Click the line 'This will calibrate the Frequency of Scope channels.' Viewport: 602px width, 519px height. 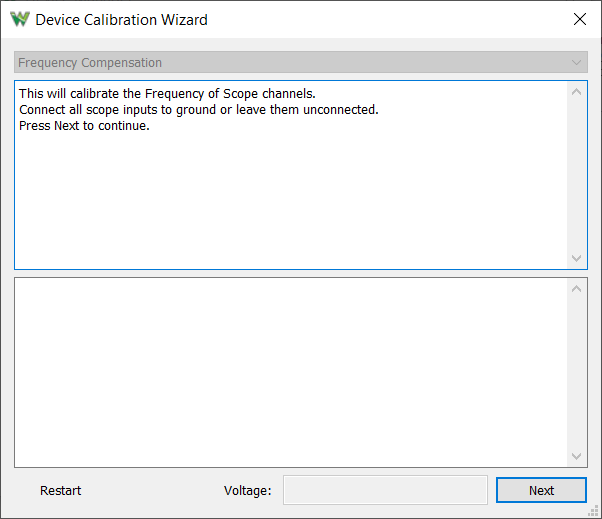[167, 94]
